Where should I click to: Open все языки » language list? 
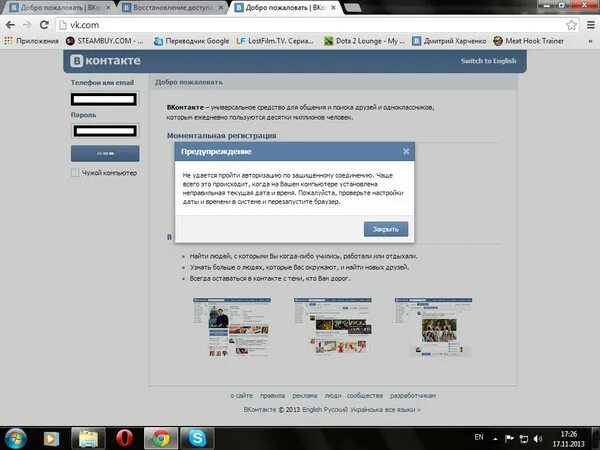(x=403, y=410)
